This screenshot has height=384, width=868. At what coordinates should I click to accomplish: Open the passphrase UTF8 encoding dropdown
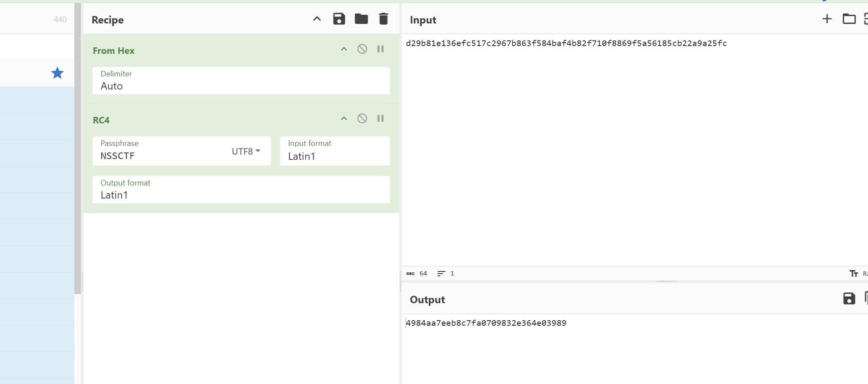click(246, 152)
